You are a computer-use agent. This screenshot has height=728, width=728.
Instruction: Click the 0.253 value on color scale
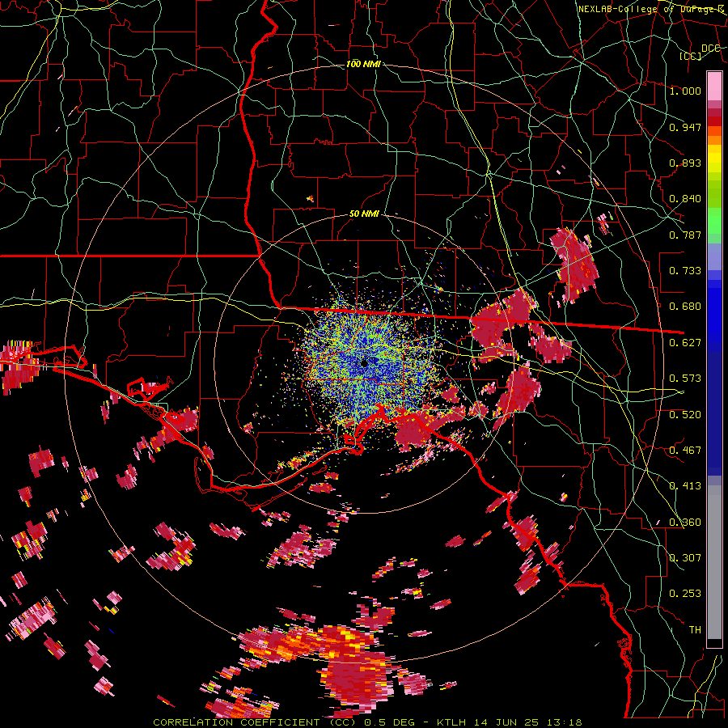[x=685, y=594]
